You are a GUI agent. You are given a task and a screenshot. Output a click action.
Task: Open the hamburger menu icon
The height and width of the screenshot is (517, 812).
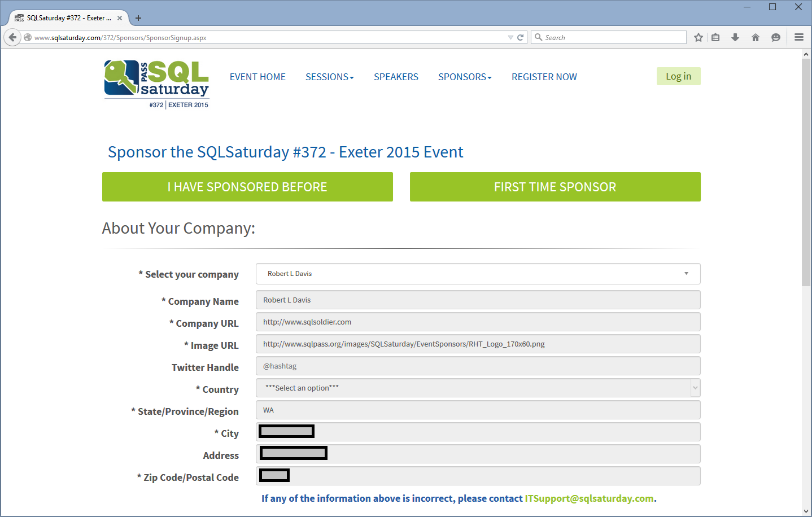pos(799,37)
